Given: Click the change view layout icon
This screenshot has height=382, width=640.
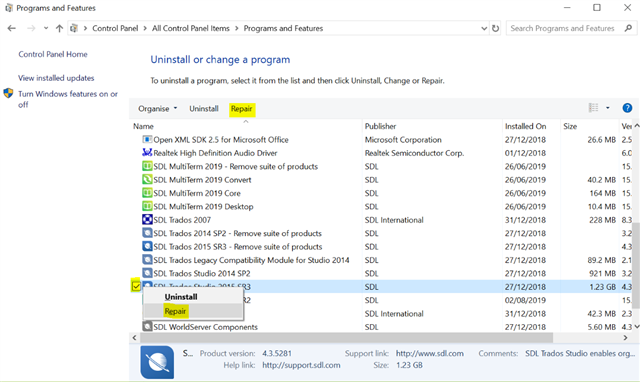Looking at the screenshot, I should pyautogui.click(x=593, y=108).
